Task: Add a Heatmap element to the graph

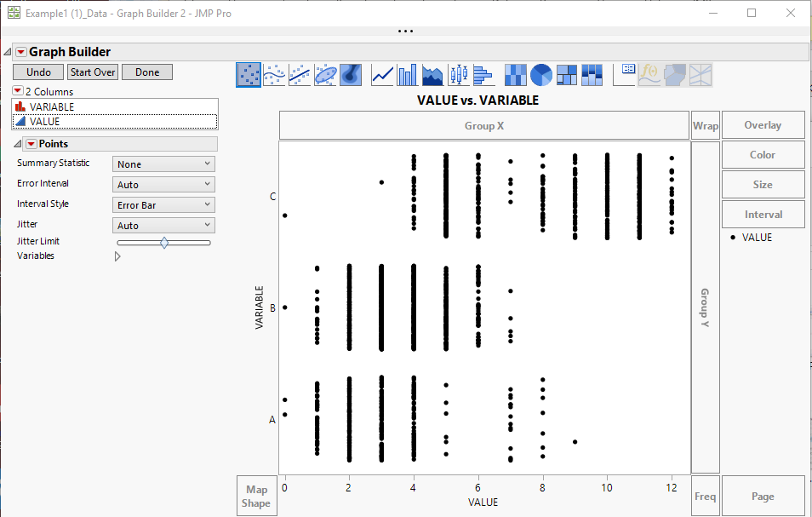Action: [515, 75]
